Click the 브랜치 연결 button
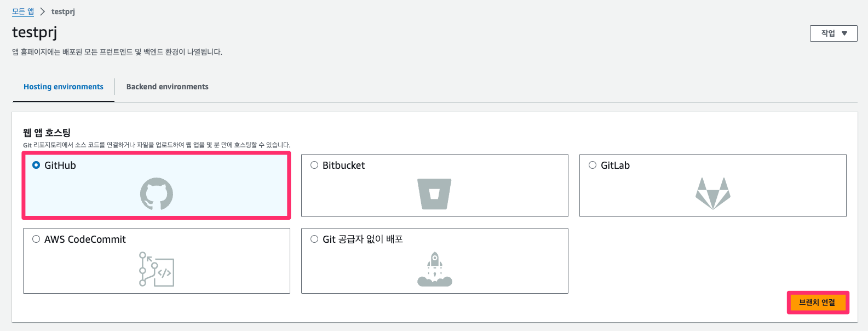868x331 pixels. 817,303
